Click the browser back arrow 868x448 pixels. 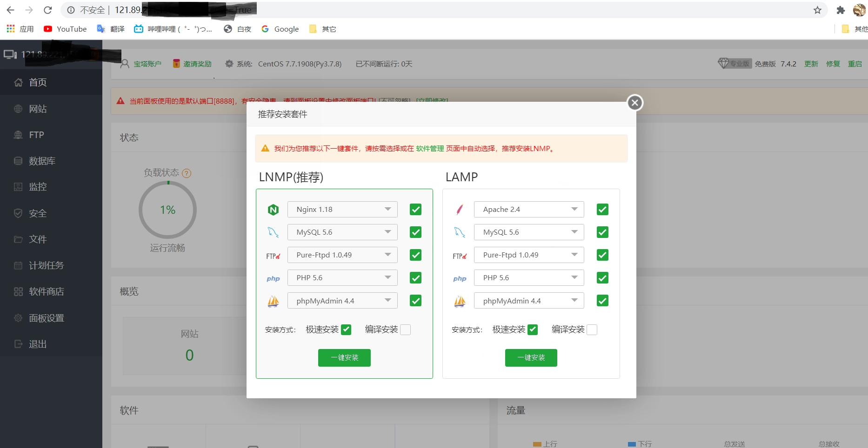[11, 10]
